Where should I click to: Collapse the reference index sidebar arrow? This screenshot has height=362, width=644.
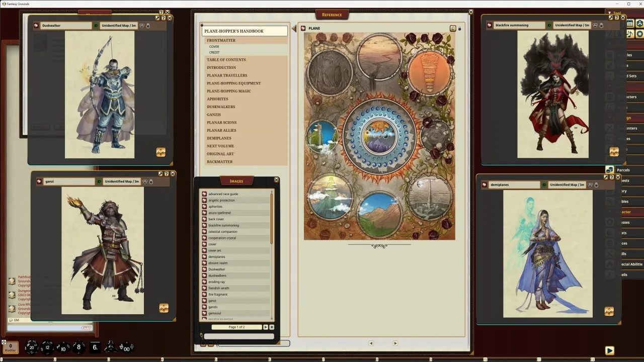pos(294,29)
